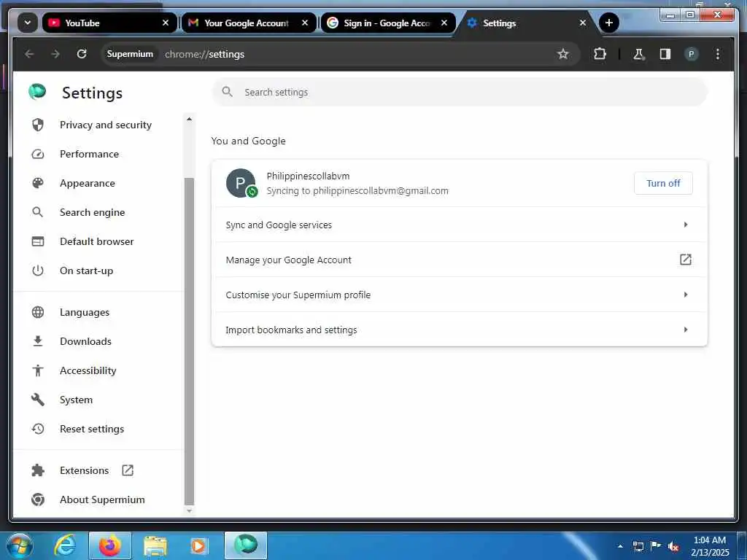Open the Appearance settings section
The image size is (747, 560).
tap(88, 183)
